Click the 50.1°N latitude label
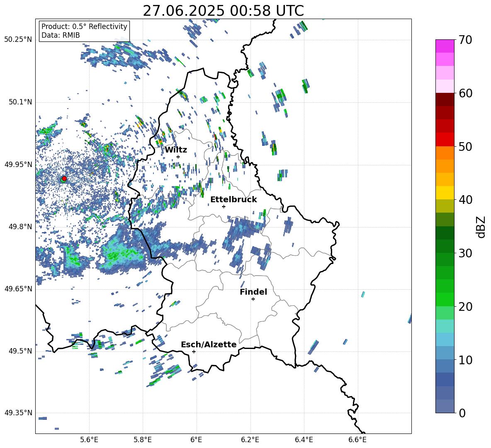The image size is (491, 448). tap(20, 102)
